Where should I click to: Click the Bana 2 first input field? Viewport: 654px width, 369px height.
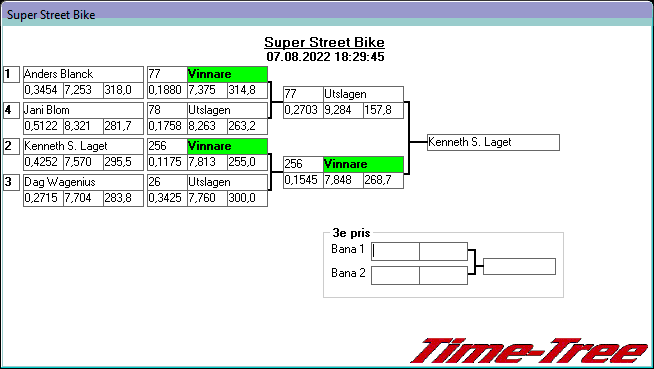pos(395,276)
